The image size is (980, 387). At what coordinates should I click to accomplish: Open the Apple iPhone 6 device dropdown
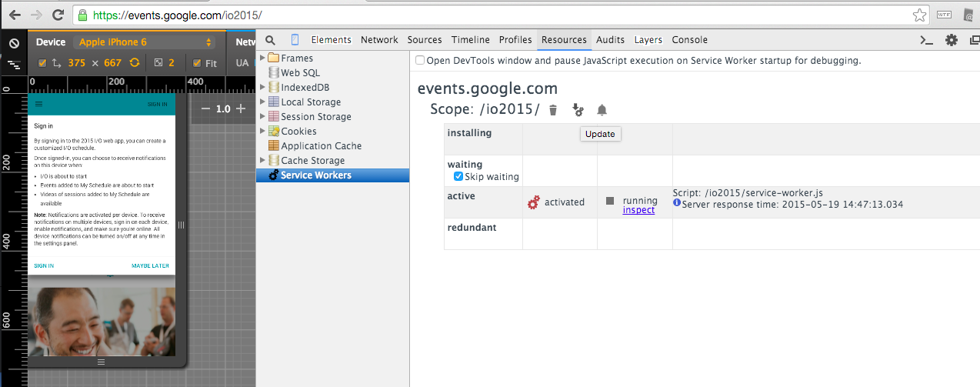coord(145,42)
